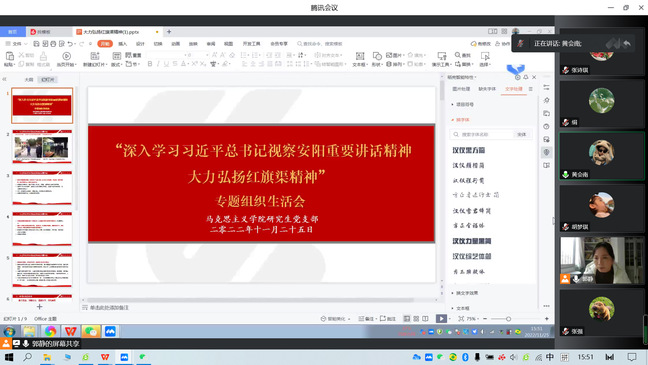This screenshot has height=365, width=648.
Task: Click the Collaborate button near top right
Action: (x=503, y=43)
